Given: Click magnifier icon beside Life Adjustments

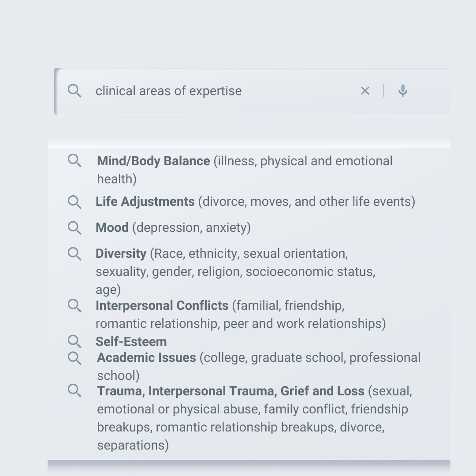Looking at the screenshot, I should (74, 202).
